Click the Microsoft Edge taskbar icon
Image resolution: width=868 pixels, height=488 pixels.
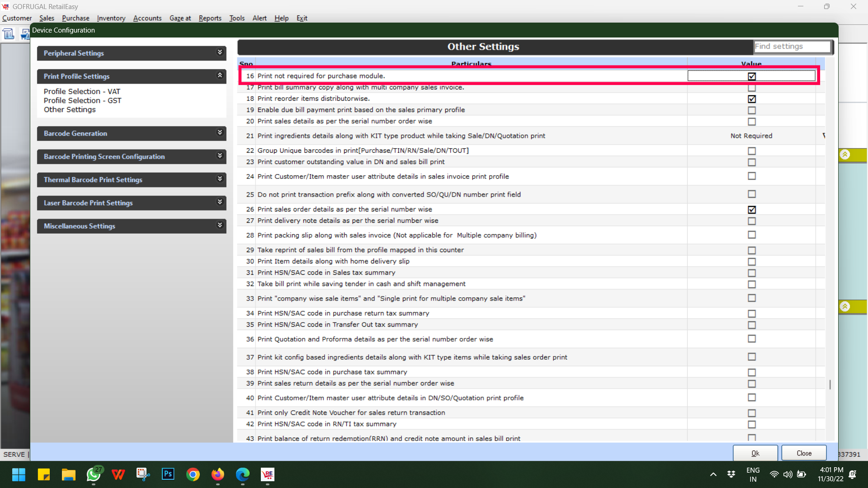(x=243, y=474)
